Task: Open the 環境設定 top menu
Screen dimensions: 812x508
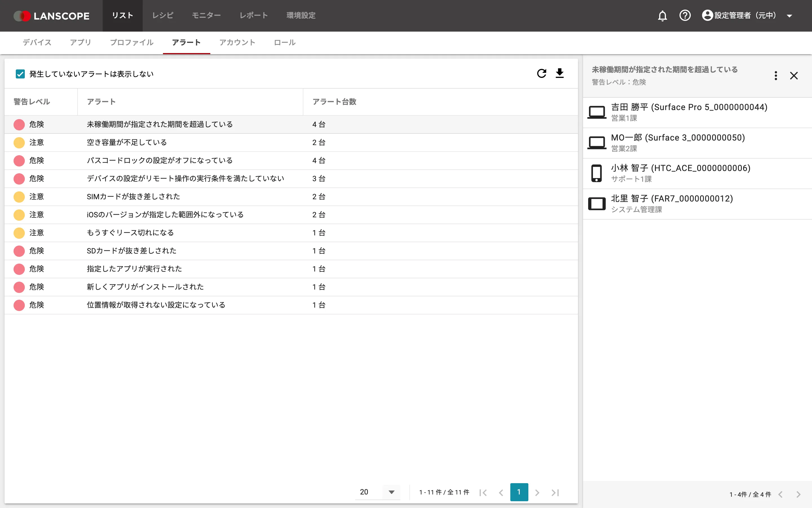Action: click(x=301, y=16)
